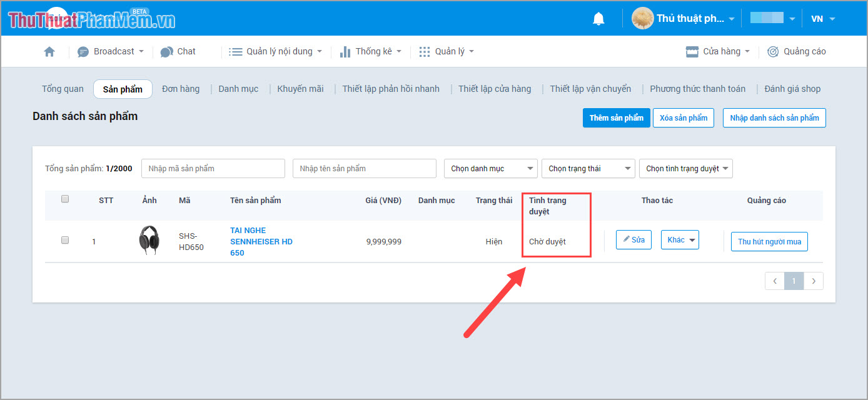Open the TAI NGHE SENNHEISER HD 650 product link
This screenshot has width=868, height=400.
[x=261, y=241]
